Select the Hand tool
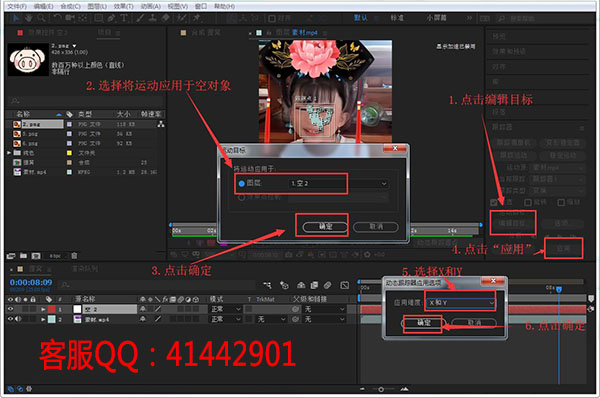 [x=28, y=18]
